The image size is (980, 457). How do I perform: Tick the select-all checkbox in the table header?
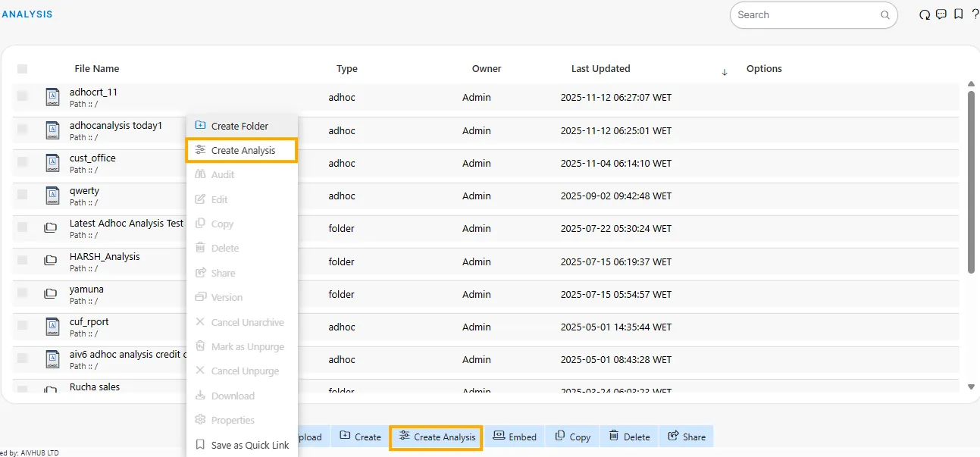23,69
